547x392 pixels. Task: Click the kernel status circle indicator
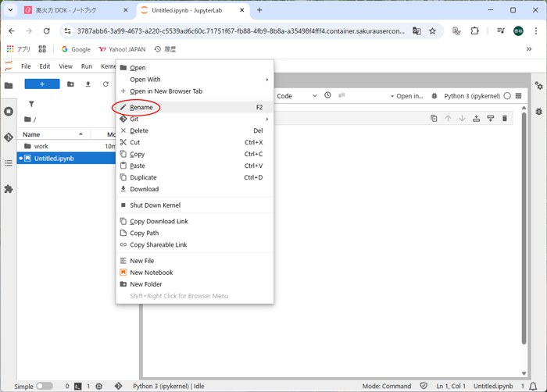pyautogui.click(x=507, y=96)
